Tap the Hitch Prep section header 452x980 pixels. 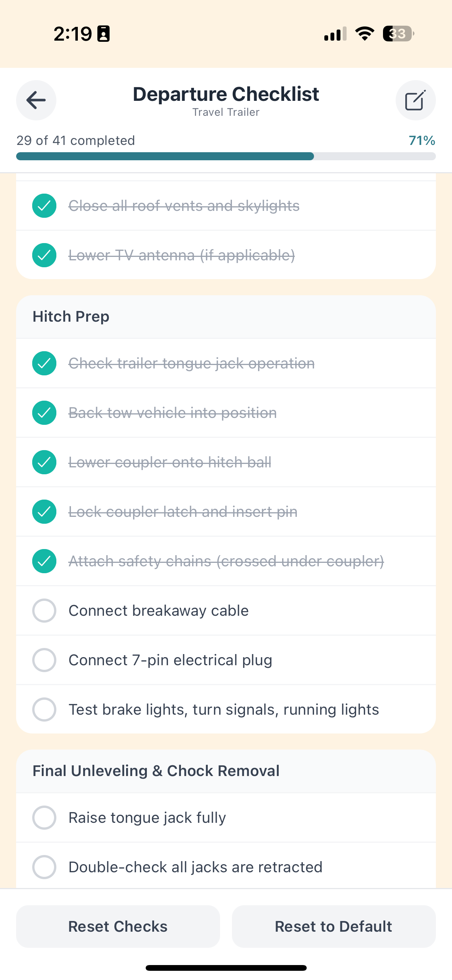[71, 316]
